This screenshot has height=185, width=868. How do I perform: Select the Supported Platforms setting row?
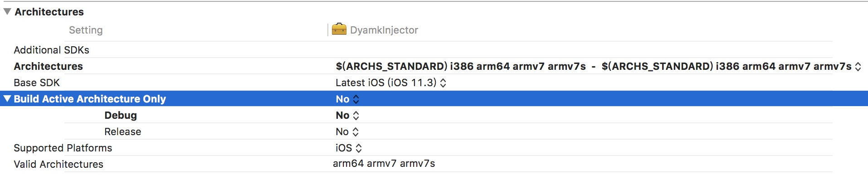[x=63, y=148]
